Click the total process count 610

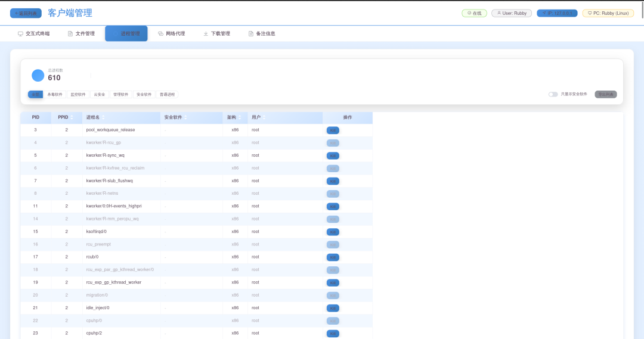pyautogui.click(x=54, y=78)
